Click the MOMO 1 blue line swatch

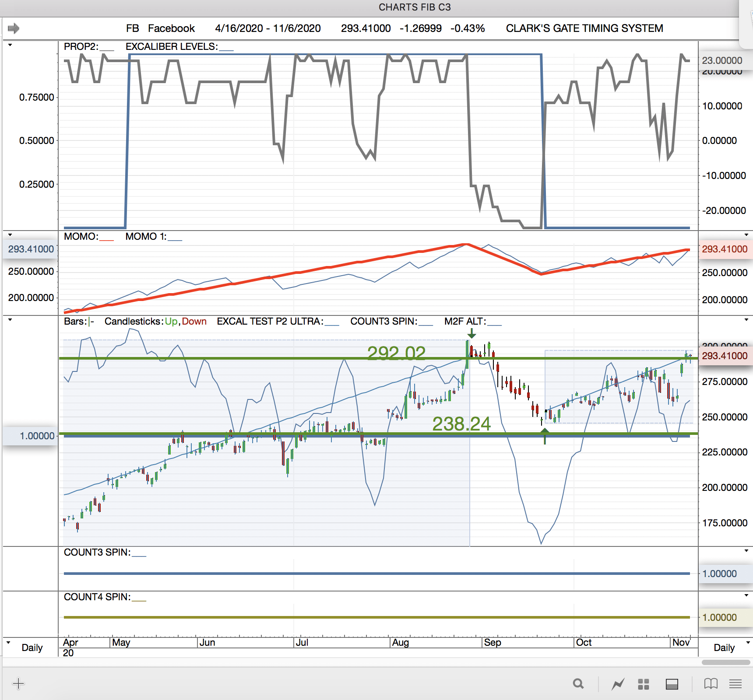pos(175,240)
